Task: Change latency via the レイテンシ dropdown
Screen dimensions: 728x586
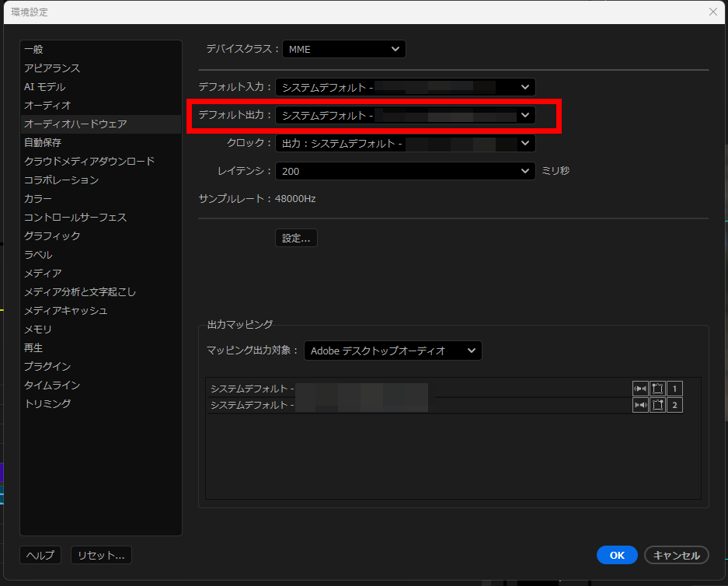Action: click(x=405, y=170)
